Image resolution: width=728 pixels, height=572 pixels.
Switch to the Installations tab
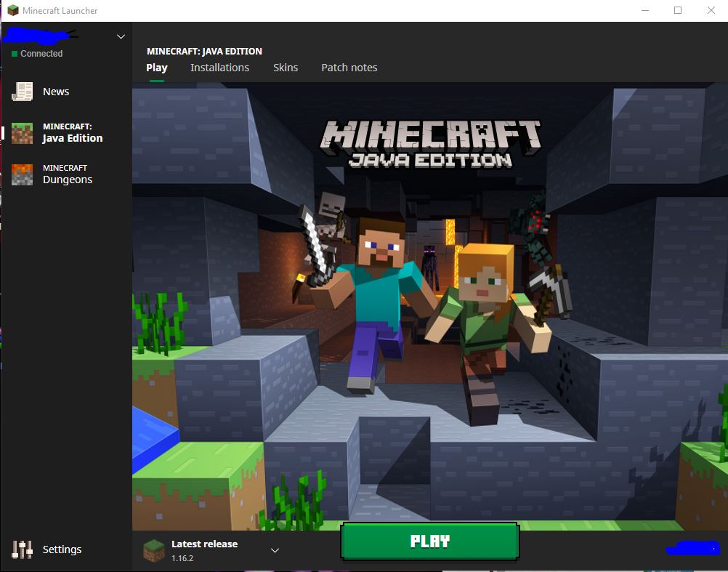click(x=219, y=68)
